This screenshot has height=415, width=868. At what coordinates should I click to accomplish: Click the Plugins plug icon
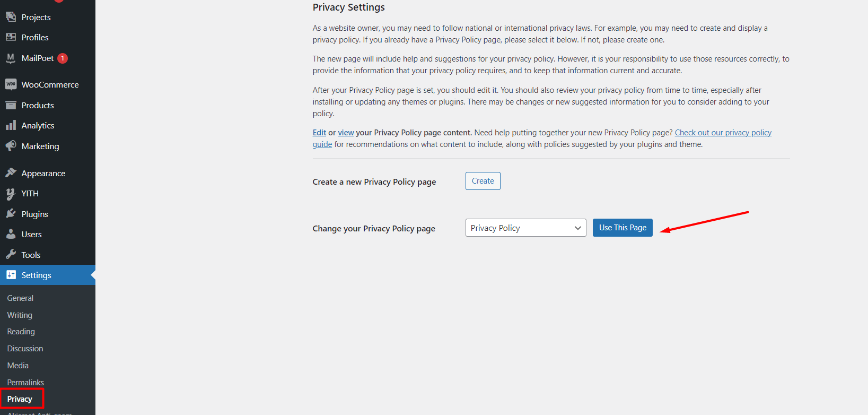coord(11,214)
